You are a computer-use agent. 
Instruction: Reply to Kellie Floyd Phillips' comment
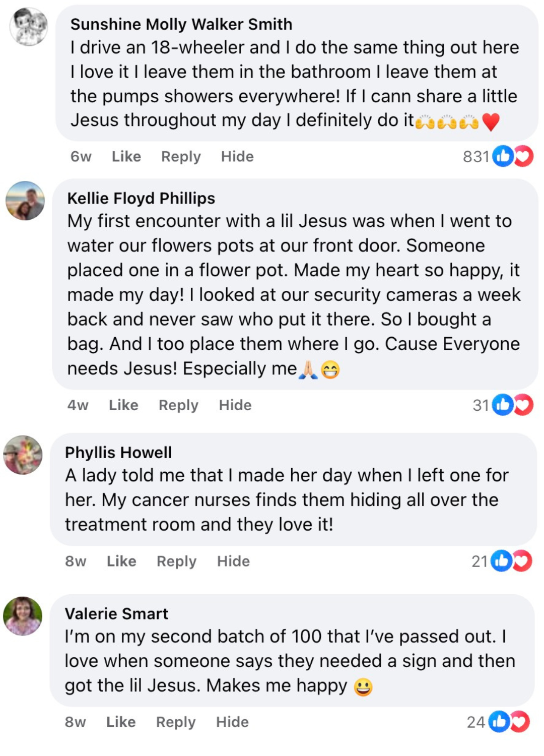[x=178, y=405]
